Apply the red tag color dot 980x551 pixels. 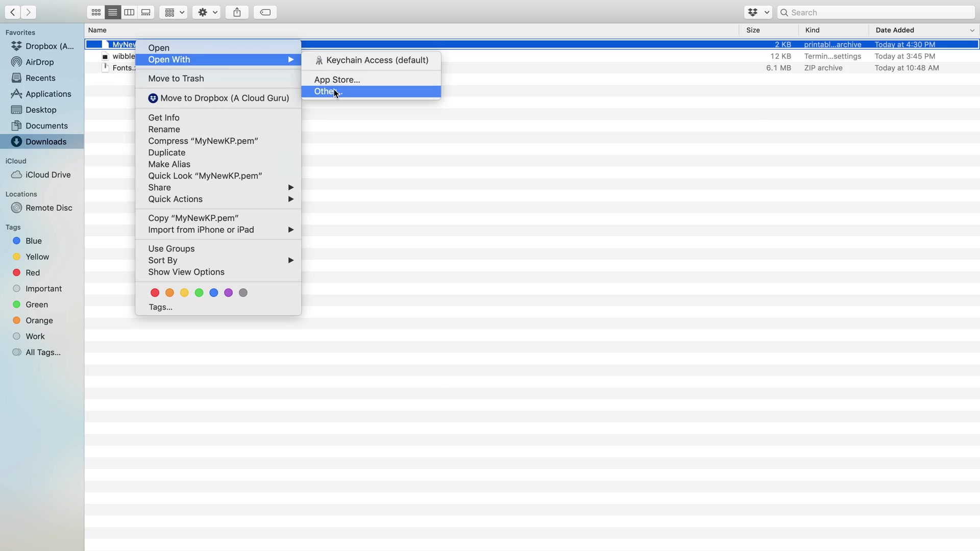[155, 293]
